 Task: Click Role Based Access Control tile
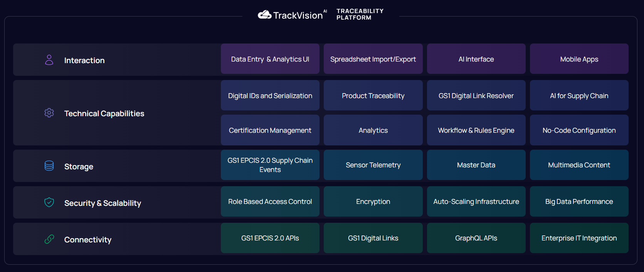[270, 201]
